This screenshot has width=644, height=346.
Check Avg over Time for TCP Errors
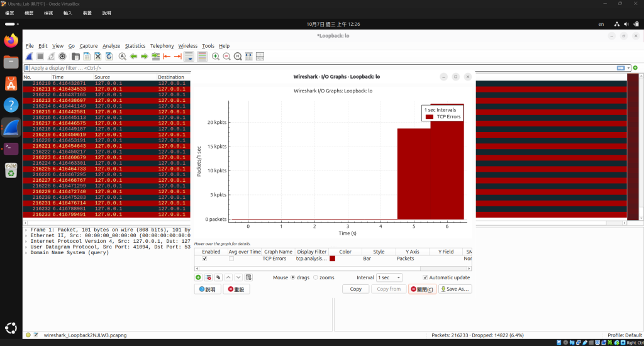pyautogui.click(x=231, y=259)
